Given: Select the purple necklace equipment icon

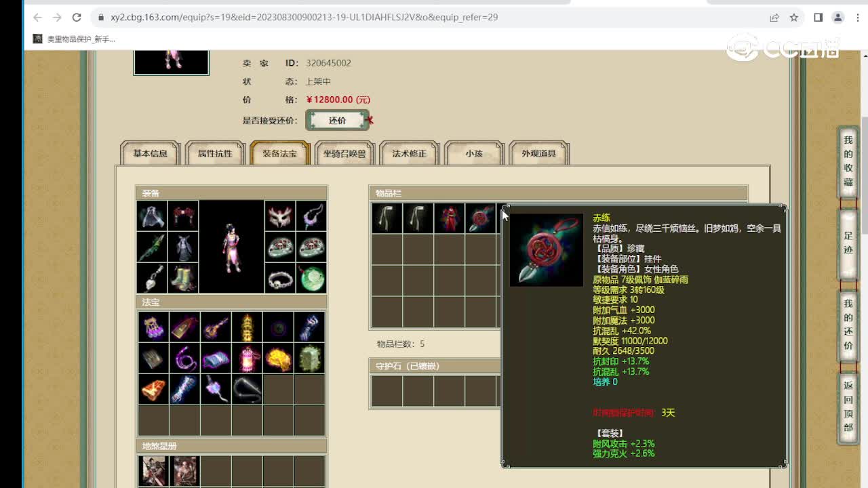Looking at the screenshot, I should pos(311,216).
